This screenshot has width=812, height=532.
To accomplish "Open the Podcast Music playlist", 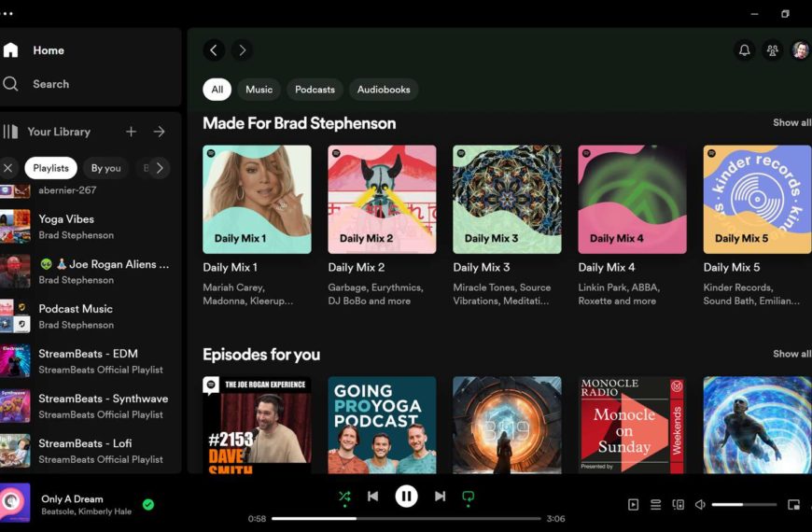I will [x=88, y=316].
